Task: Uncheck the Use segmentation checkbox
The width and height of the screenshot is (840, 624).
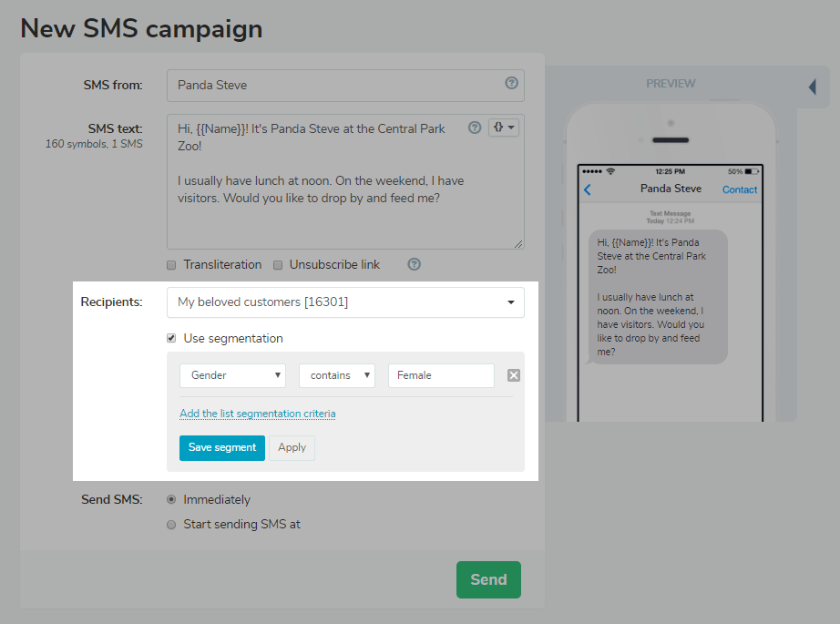Action: (x=171, y=339)
